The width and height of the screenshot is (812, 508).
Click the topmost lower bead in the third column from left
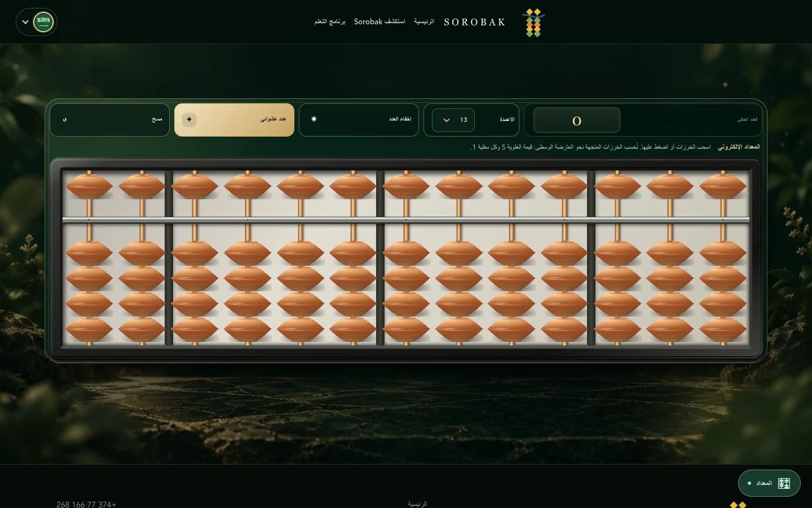[195, 253]
